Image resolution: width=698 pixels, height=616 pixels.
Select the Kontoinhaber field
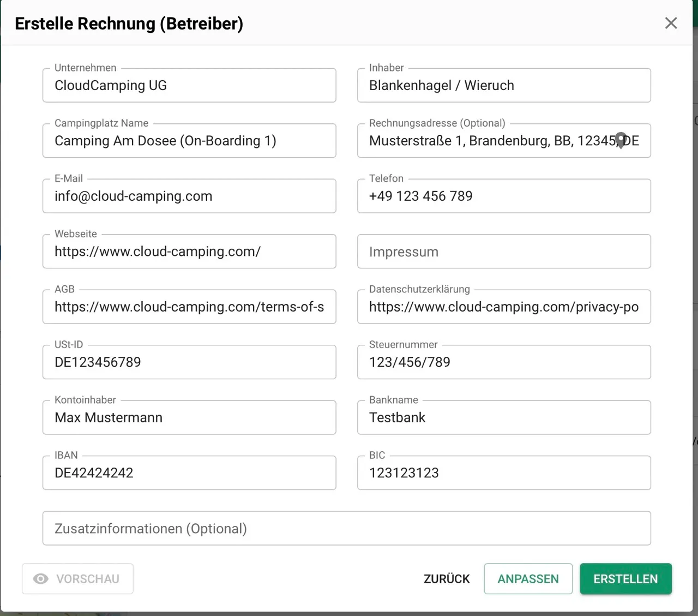tap(189, 417)
